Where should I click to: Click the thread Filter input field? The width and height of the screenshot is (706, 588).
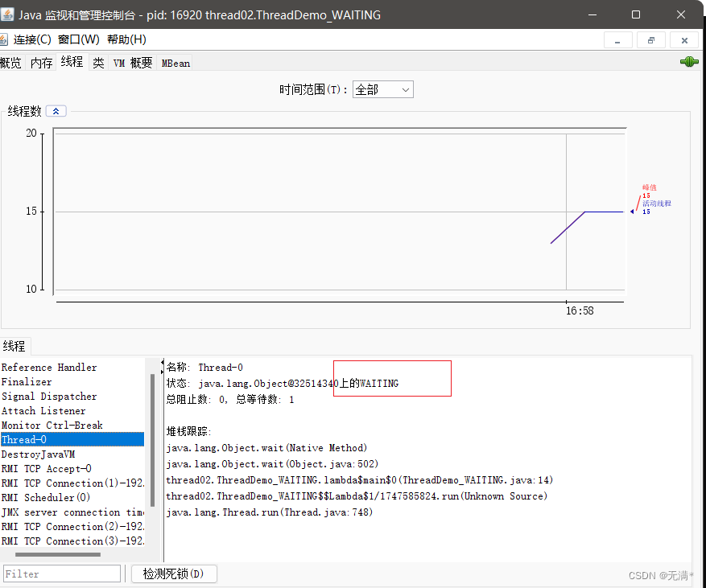pos(62,574)
